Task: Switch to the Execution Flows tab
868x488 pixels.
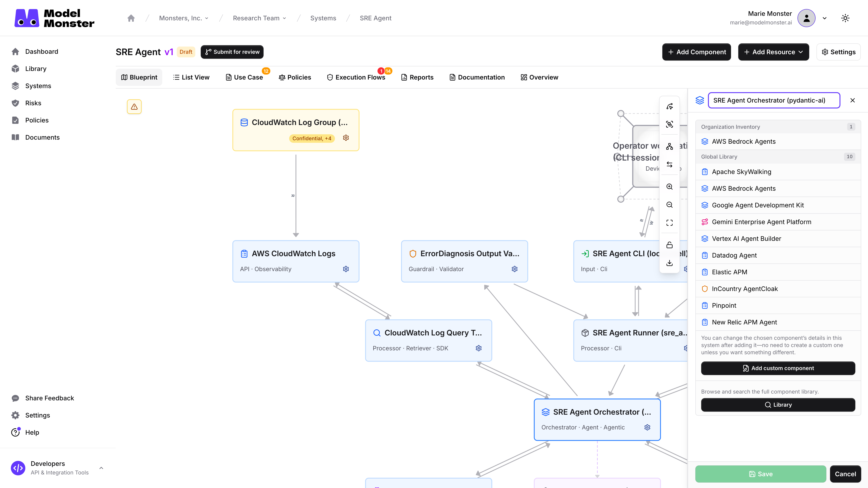Action: (x=356, y=77)
